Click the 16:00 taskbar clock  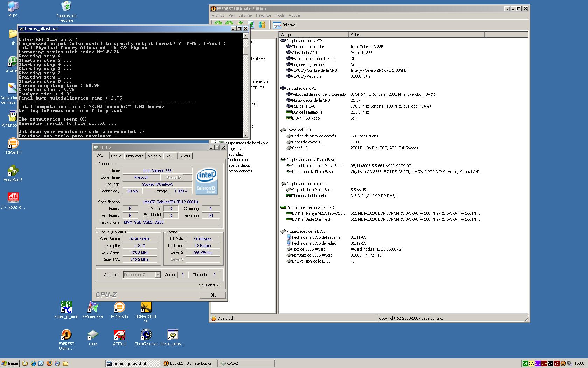(x=579, y=363)
